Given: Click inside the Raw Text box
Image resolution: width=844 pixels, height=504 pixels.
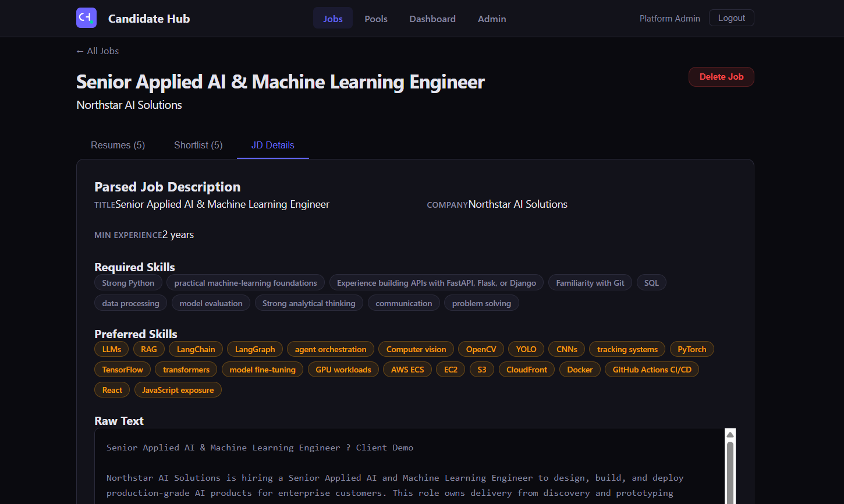Looking at the screenshot, I should pyautogui.click(x=410, y=467).
